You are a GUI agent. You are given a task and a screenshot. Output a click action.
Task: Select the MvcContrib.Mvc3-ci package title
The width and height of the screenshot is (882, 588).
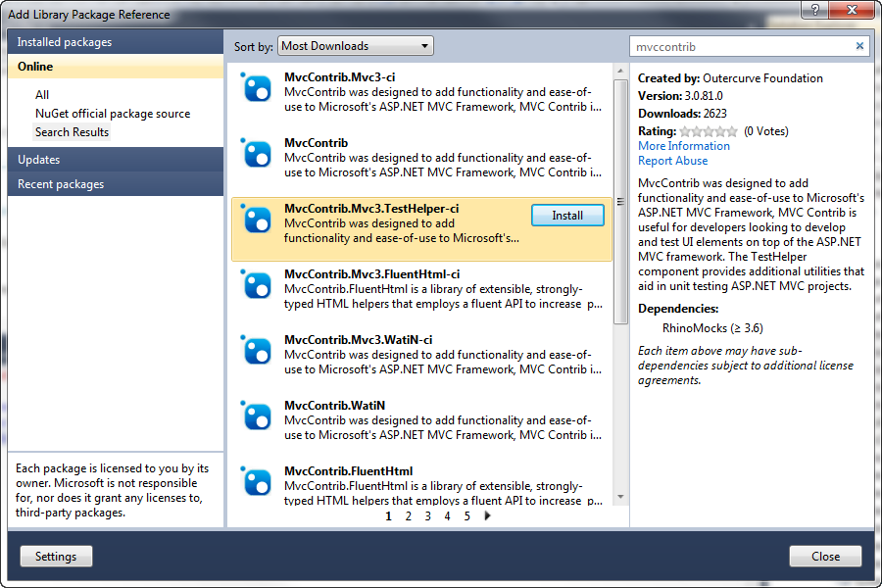point(339,77)
